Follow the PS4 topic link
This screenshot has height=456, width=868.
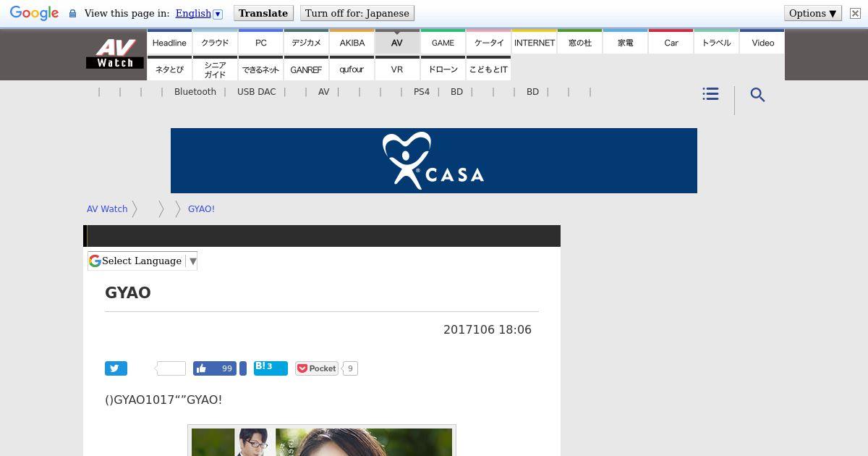pyautogui.click(x=422, y=92)
